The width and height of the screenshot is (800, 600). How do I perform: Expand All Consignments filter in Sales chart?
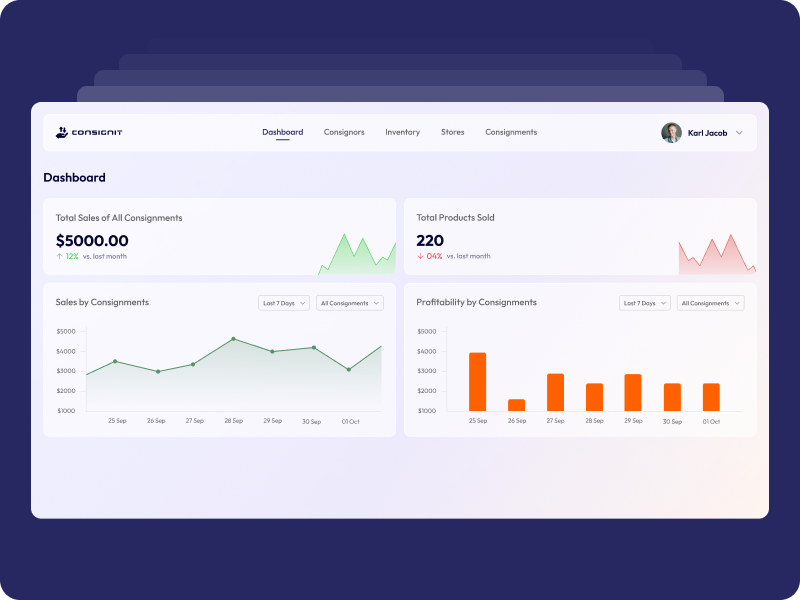tap(349, 303)
